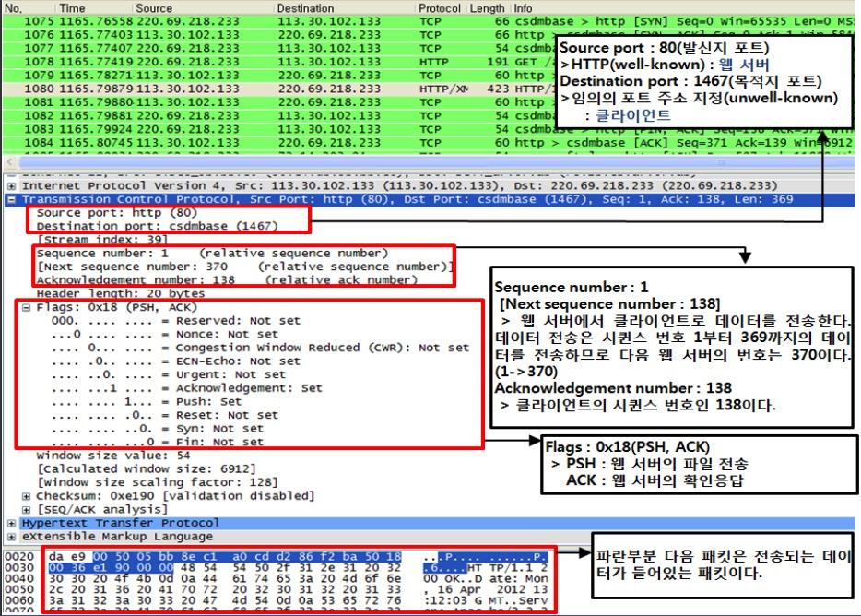Select the Window size value: 54 field

pyautogui.click(x=113, y=456)
